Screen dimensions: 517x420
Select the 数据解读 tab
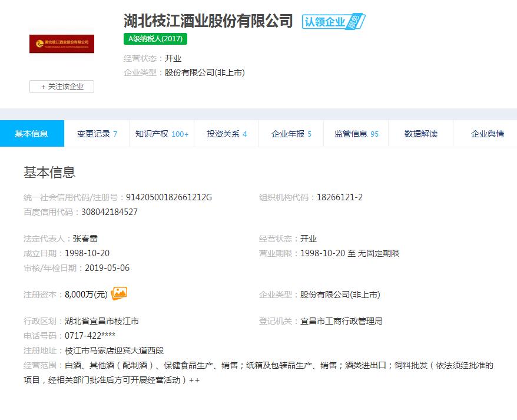click(420, 134)
